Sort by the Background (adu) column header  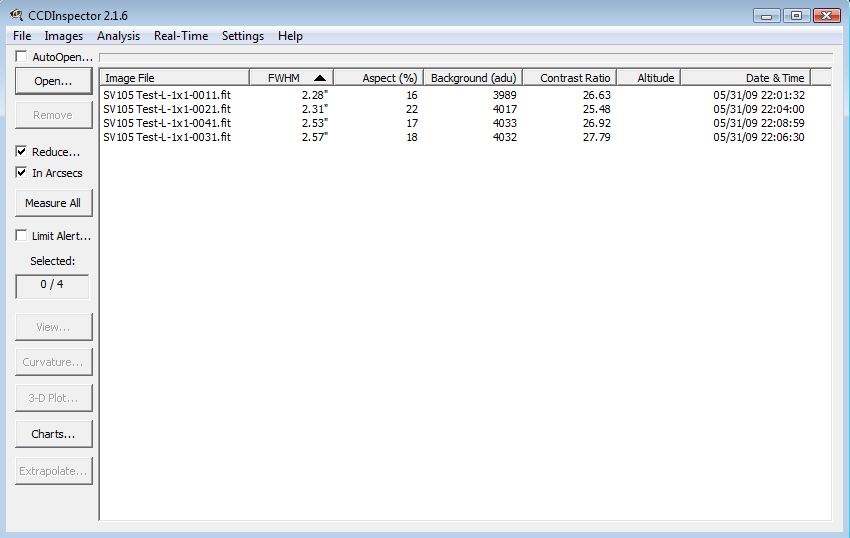tap(473, 78)
